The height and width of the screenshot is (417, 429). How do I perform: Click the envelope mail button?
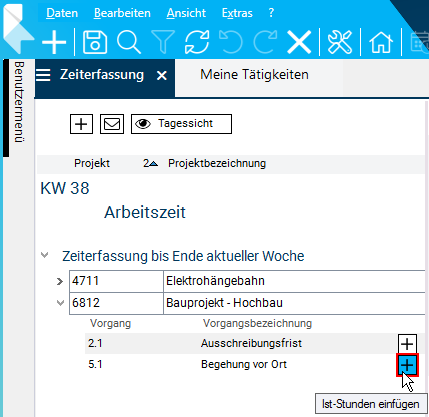click(112, 124)
